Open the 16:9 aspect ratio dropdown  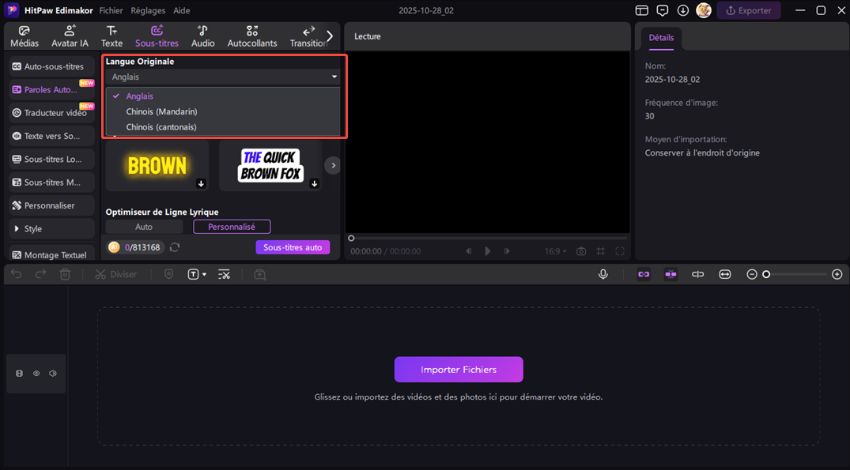(555, 251)
